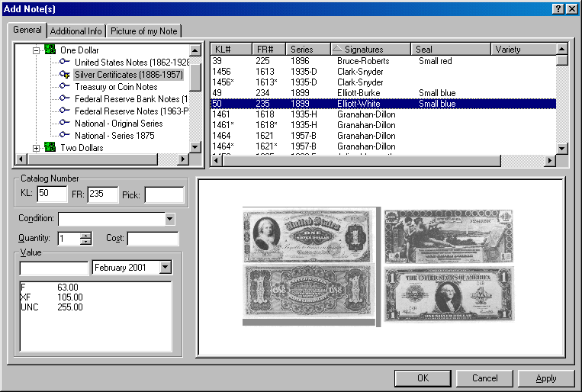The image size is (582, 392).
Task: Click the FR catalog number field
Action: coord(103,194)
